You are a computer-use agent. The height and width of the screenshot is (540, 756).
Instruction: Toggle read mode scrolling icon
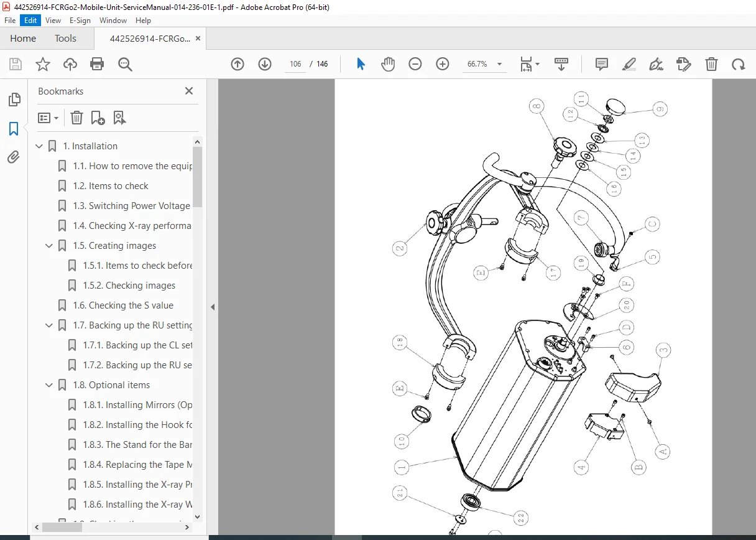click(x=561, y=64)
